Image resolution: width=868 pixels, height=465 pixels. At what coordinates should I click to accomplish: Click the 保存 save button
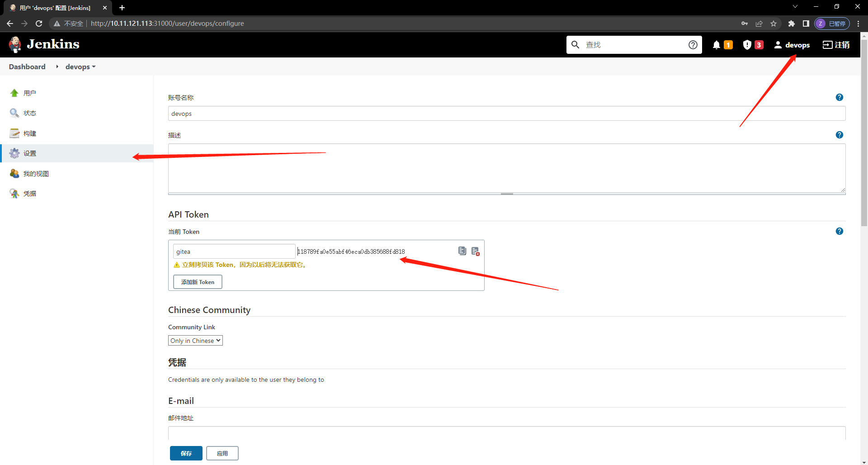point(186,453)
